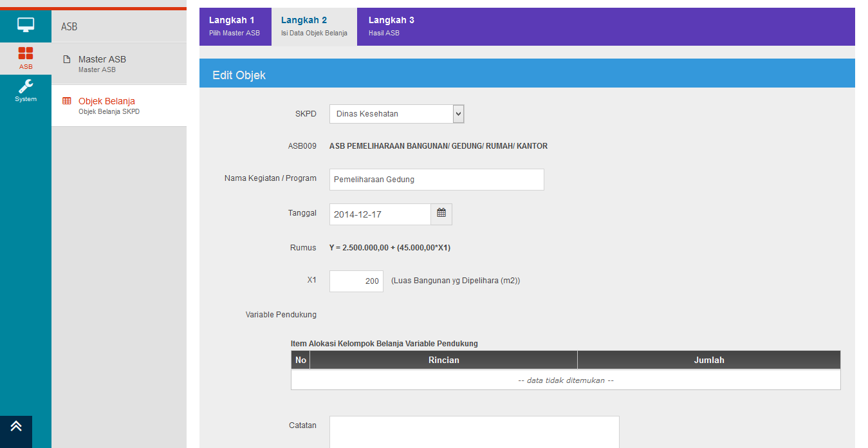Click the double-chevron scroll-to-top icon

(16, 426)
